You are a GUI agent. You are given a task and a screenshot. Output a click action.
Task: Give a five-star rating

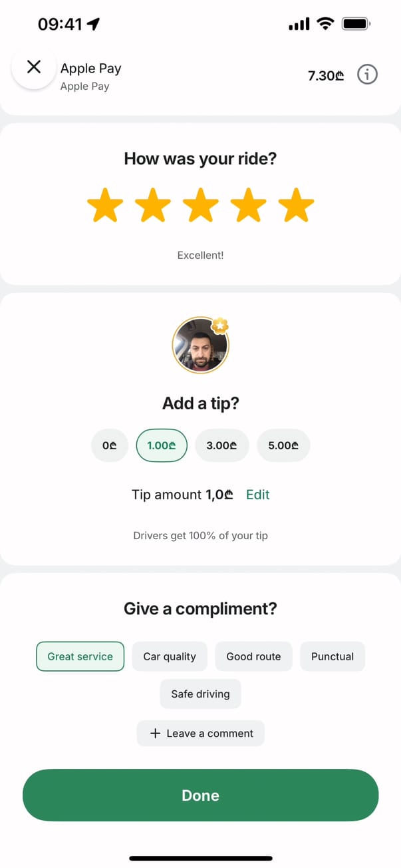pyautogui.click(x=296, y=205)
